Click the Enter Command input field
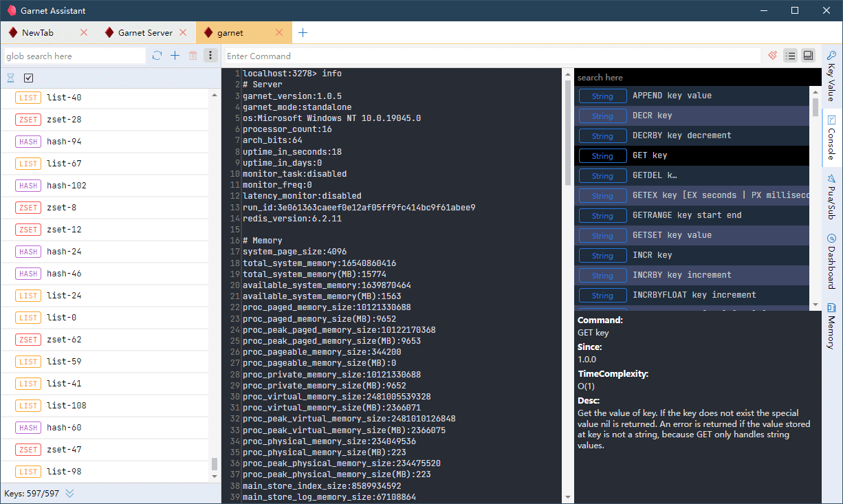 pos(492,56)
